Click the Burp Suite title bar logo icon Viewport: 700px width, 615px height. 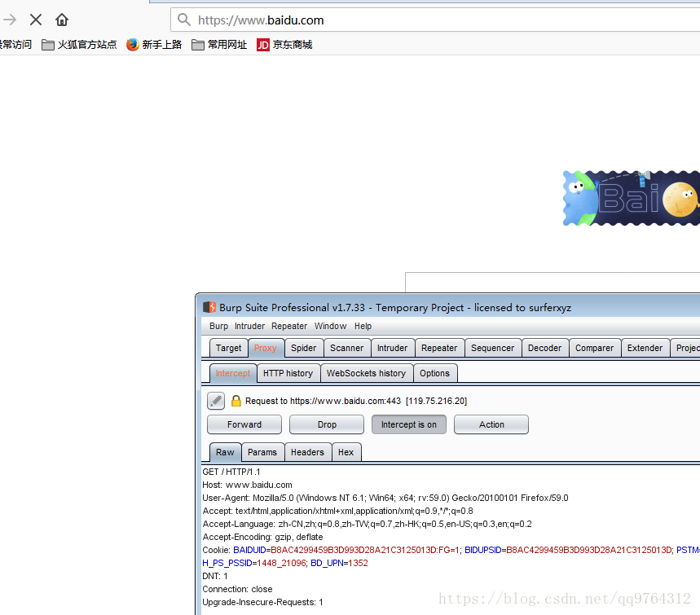pos(209,308)
